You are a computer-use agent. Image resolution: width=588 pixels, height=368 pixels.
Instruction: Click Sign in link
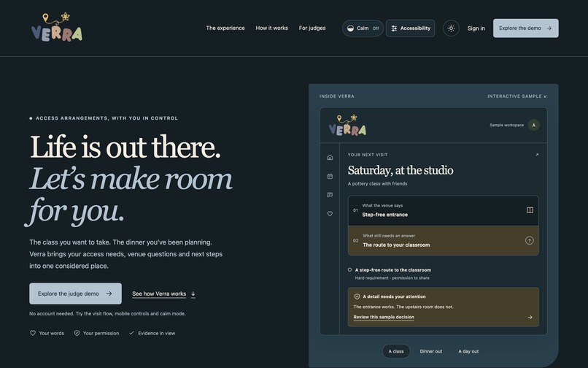(x=476, y=28)
